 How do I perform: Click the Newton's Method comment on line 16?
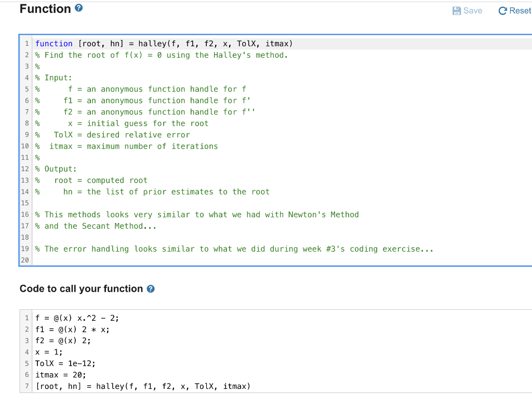(x=197, y=214)
